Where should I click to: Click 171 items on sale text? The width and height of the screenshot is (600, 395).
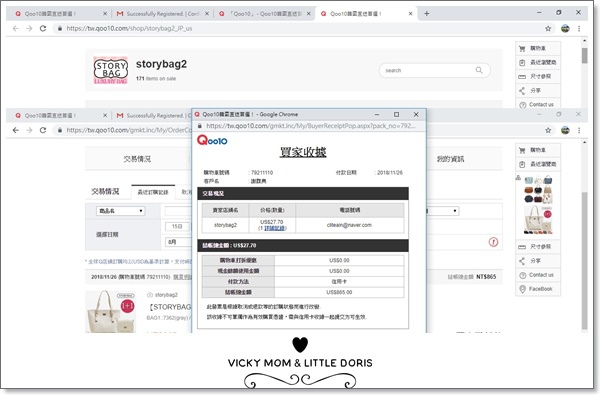tap(156, 78)
